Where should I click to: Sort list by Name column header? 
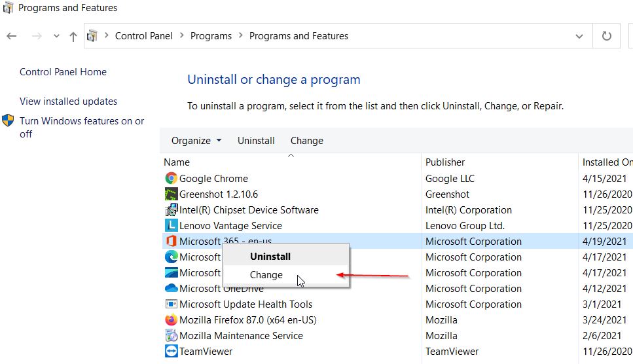tap(177, 162)
